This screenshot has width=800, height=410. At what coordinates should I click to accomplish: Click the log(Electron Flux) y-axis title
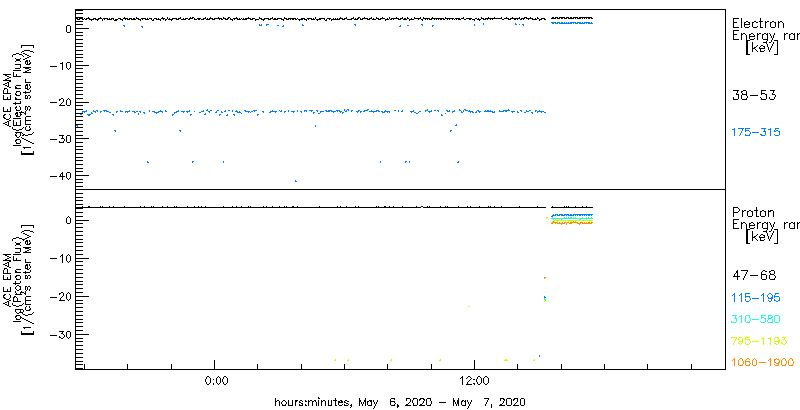click(17, 98)
